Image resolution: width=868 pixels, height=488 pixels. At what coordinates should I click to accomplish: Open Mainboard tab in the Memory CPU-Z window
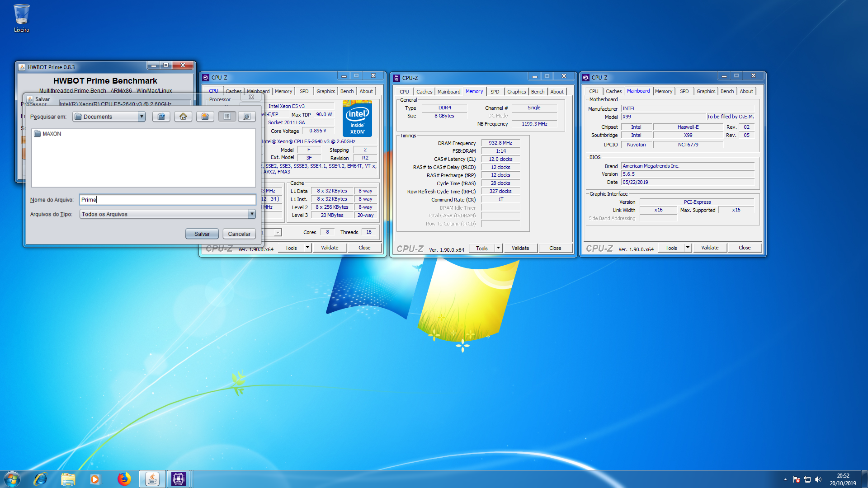click(x=449, y=92)
